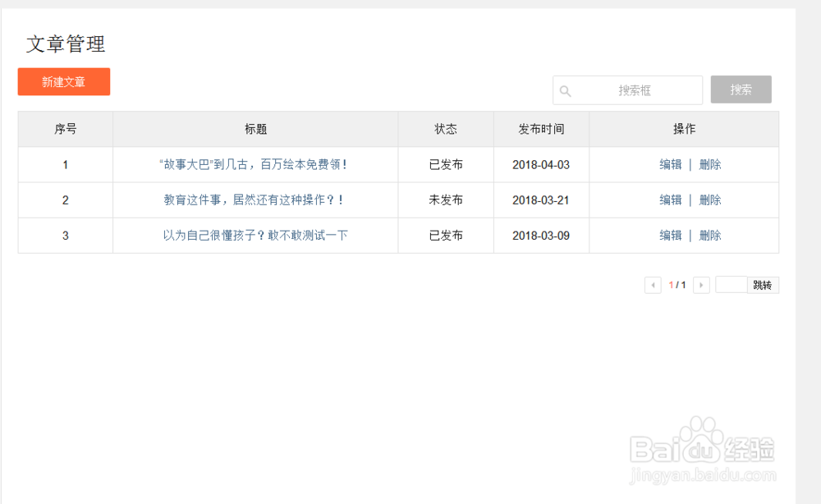The height and width of the screenshot is (504, 821).
Task: Open the 教育这件事 article title
Action: (255, 199)
